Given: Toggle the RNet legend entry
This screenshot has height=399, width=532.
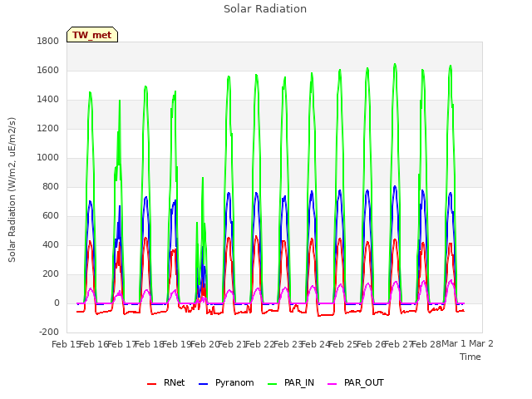Looking at the screenshot, I should [166, 382].
